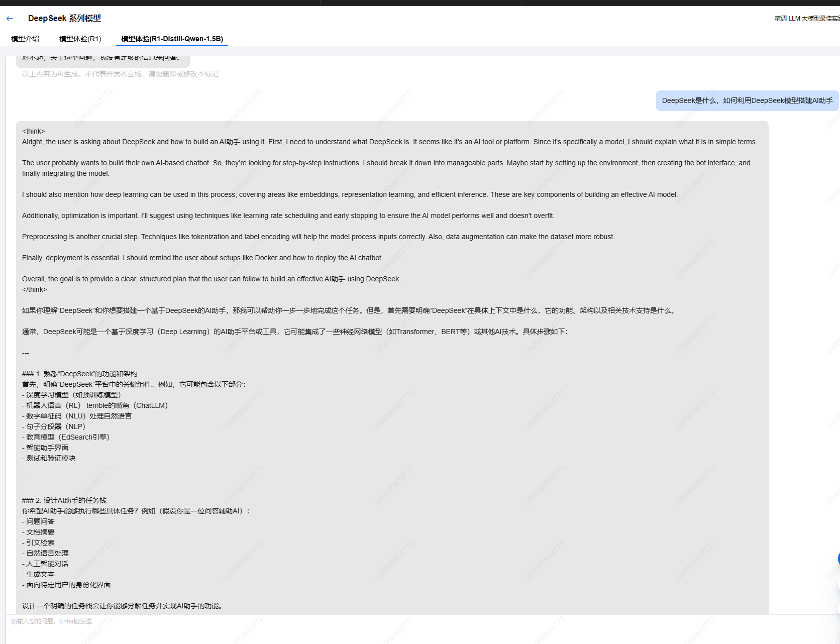Switch to the 模型介绍 tab

tap(25, 39)
